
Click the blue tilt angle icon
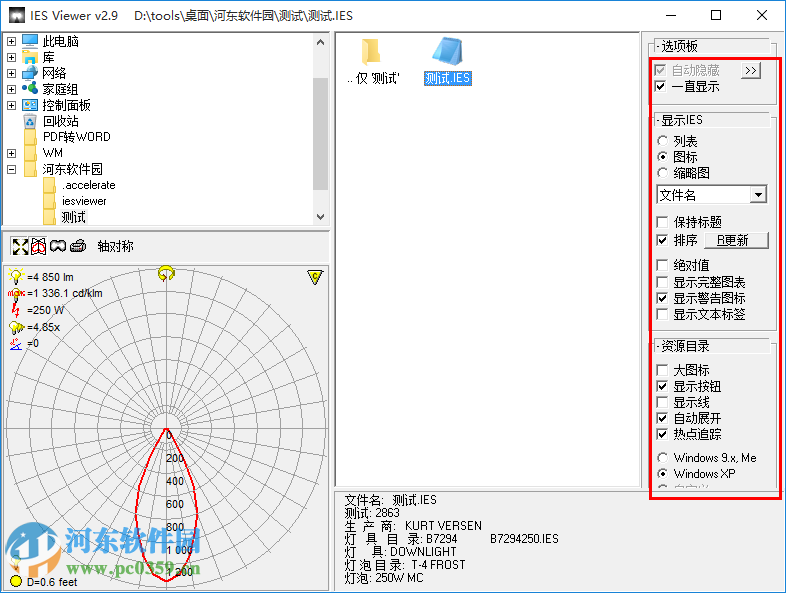click(x=16, y=344)
